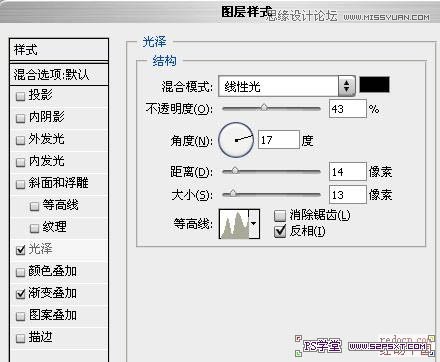Click the 距离 distance slider handle
This screenshot has width=440, height=362.
(235, 171)
